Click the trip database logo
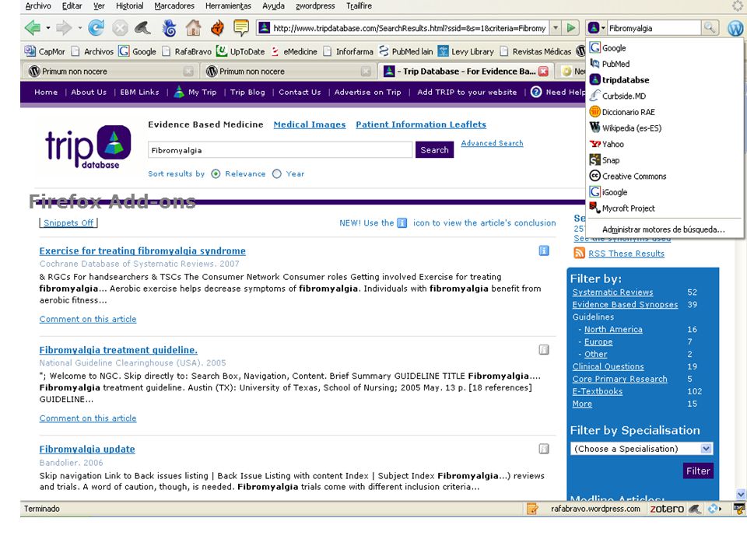The image size is (747, 560). tap(88, 147)
